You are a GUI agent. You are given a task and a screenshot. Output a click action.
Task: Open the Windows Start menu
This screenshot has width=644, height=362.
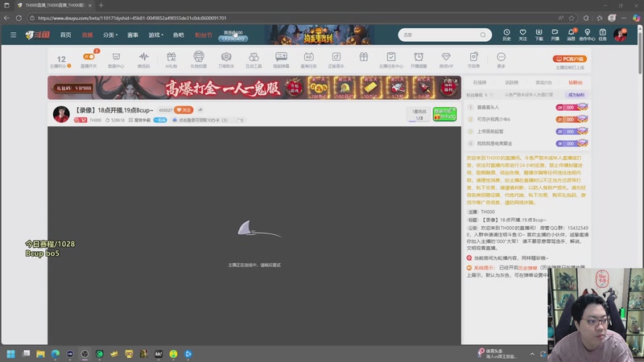click(x=10, y=354)
